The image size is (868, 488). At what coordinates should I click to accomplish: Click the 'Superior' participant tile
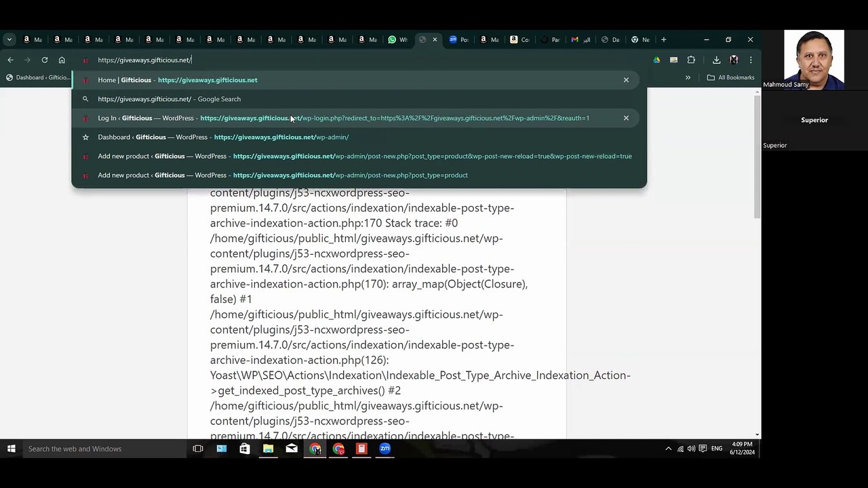point(814,120)
